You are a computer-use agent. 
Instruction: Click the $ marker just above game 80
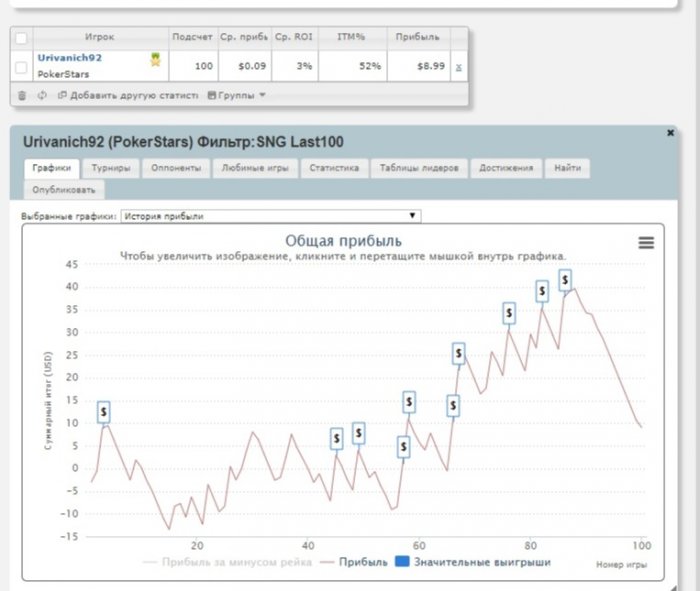tap(542, 291)
